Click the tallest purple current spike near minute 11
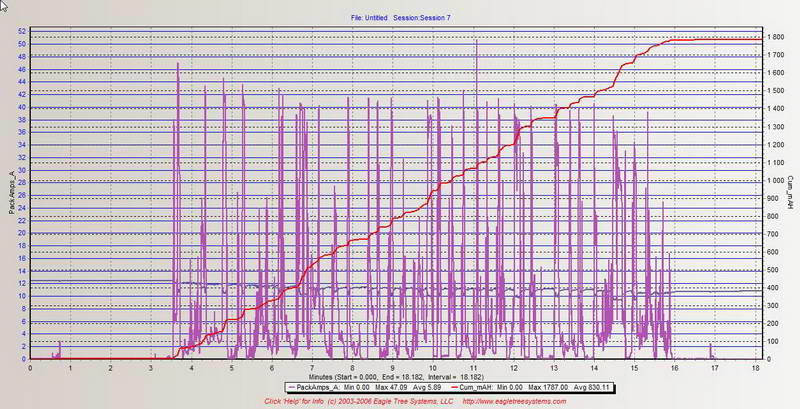 coord(477,42)
